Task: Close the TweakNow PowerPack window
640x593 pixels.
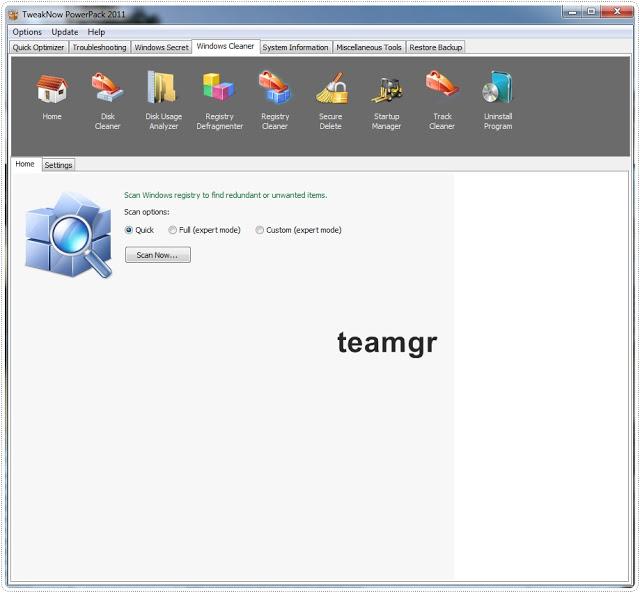Action: (x=617, y=12)
